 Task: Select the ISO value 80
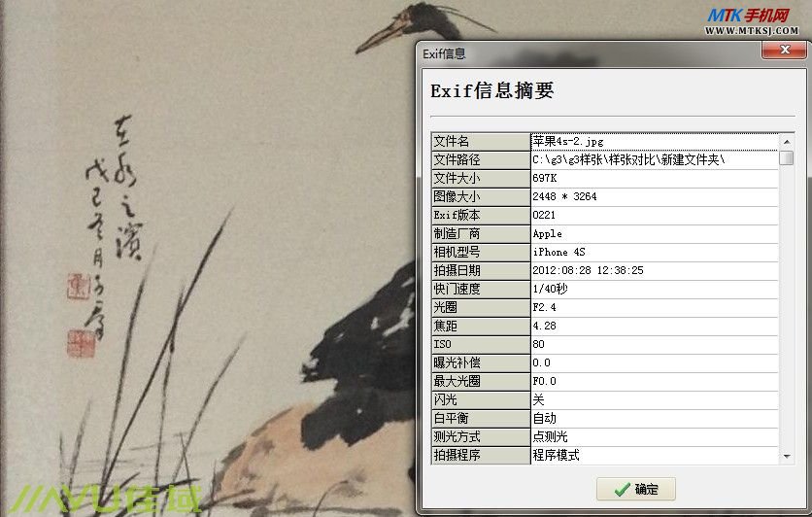pyautogui.click(x=655, y=344)
